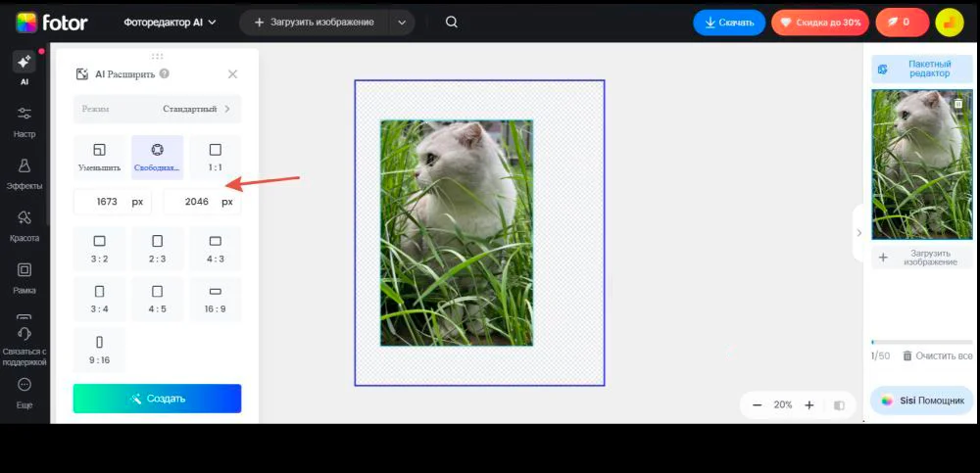Delete the cat thumbnail with trash icon
This screenshot has height=473, width=980.
click(958, 104)
